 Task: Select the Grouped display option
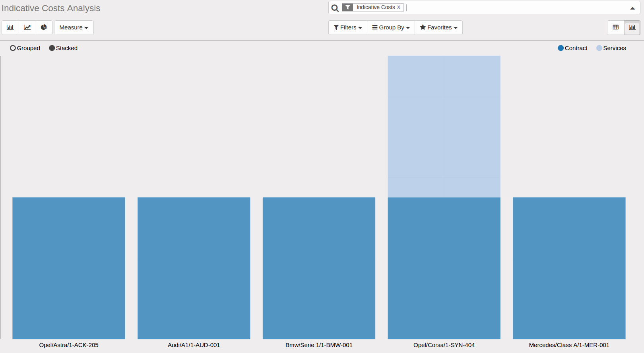(x=25, y=48)
